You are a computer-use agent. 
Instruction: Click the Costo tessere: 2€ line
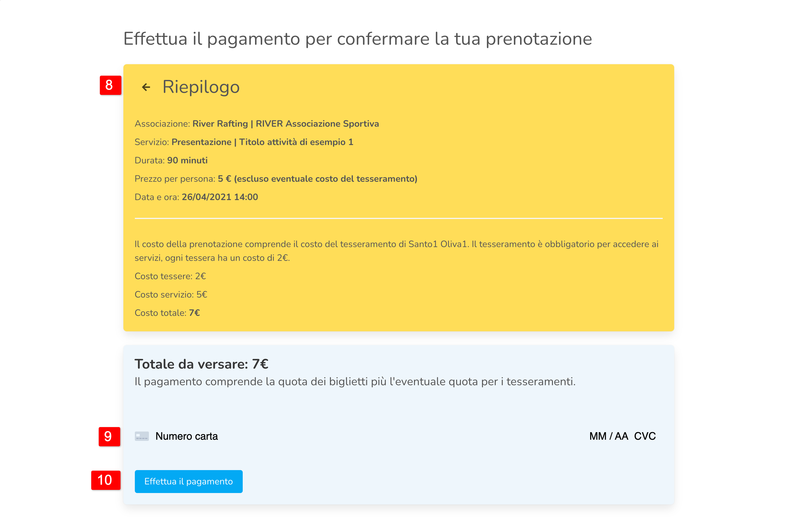click(x=170, y=276)
